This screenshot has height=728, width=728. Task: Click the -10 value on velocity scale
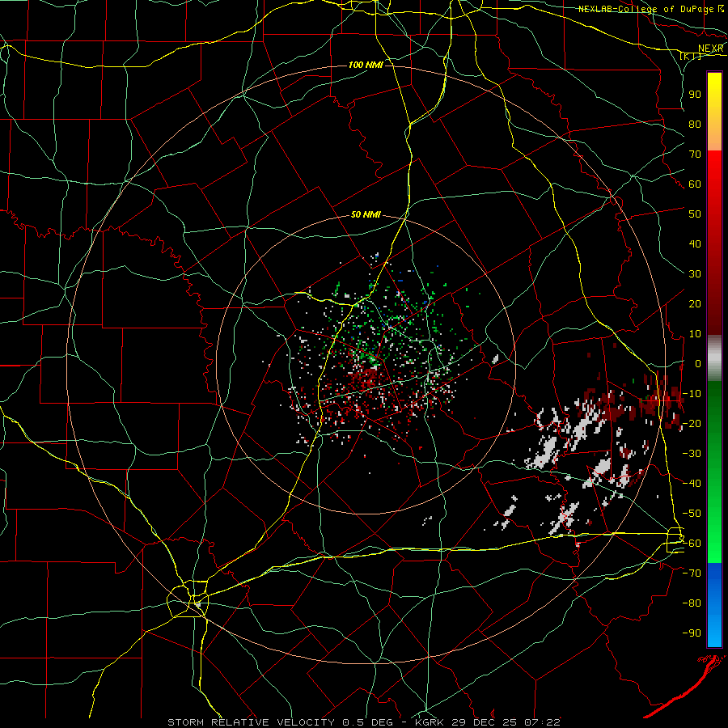pyautogui.click(x=692, y=394)
